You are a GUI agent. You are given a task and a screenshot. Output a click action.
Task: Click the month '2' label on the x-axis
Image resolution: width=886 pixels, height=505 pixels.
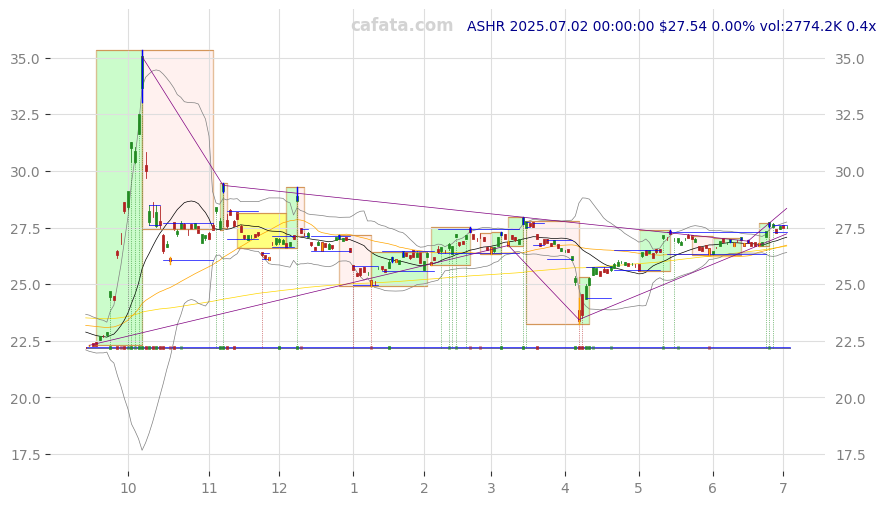(x=424, y=488)
